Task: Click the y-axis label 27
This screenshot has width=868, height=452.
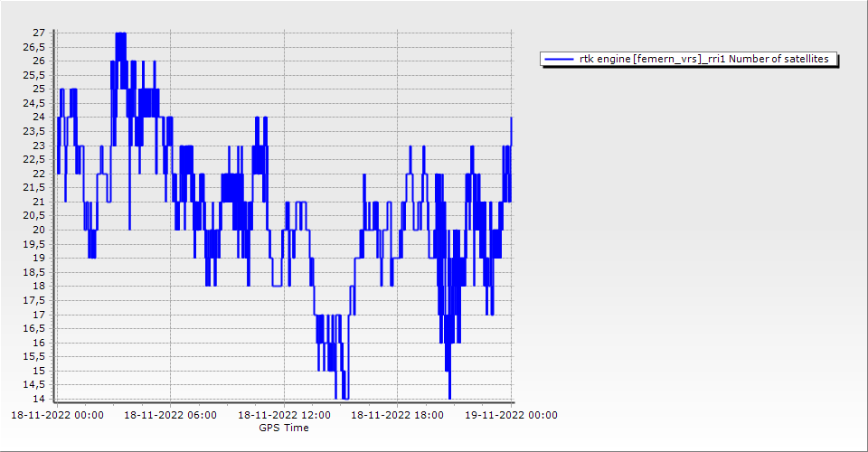Action: point(39,33)
